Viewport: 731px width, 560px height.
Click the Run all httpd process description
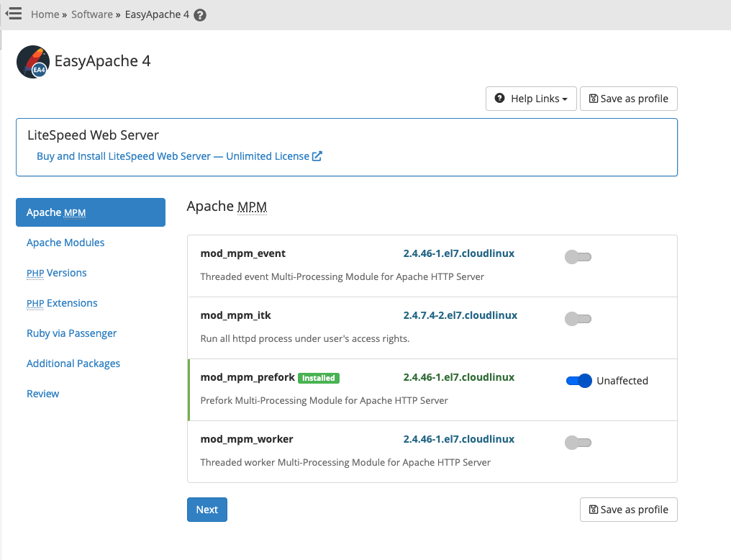point(305,338)
